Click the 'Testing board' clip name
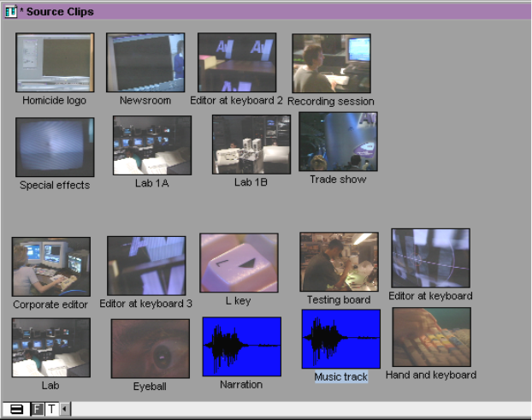 coord(339,299)
